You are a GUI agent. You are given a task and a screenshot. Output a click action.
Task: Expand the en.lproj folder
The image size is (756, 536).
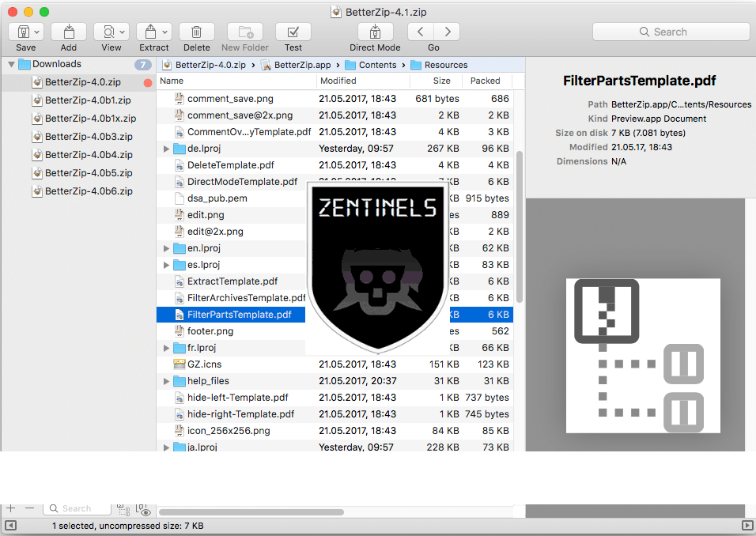[x=166, y=249]
